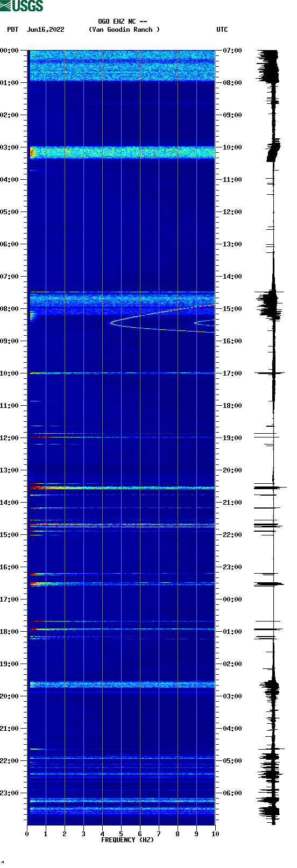Click the PDT timezone label
The width and height of the screenshot is (297, 868).
[x=13, y=30]
